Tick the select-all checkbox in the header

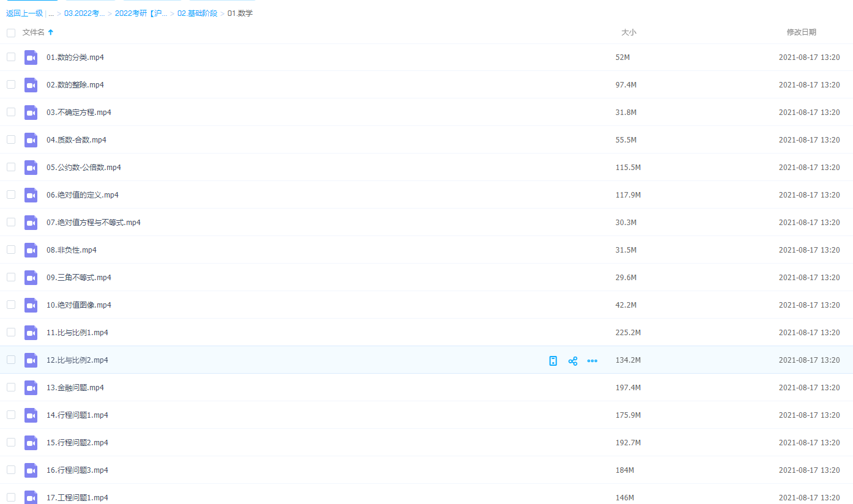tap(11, 32)
